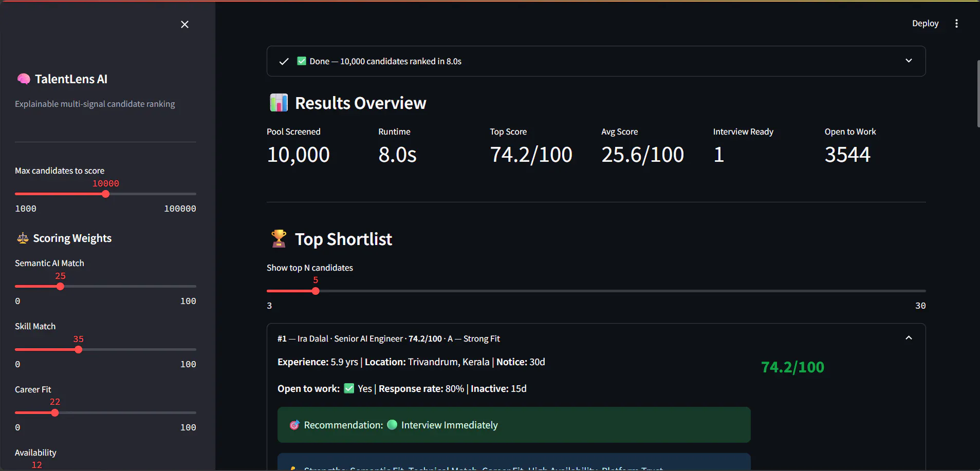The width and height of the screenshot is (980, 471).
Task: Open the three-dot main menu
Action: click(956, 24)
